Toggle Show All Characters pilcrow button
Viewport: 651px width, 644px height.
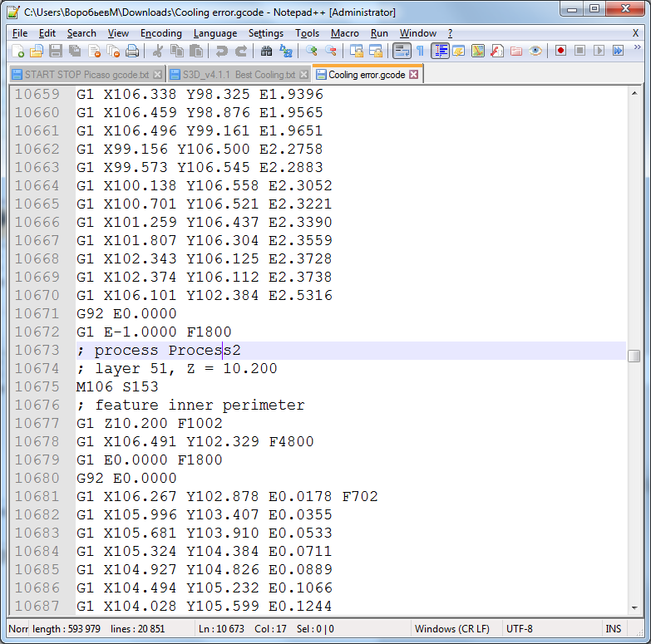click(420, 51)
